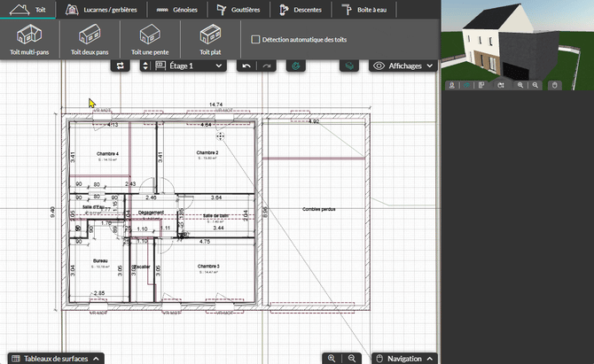Image resolution: width=594 pixels, height=364 pixels.
Task: Go to the Descentes tab
Action: [x=301, y=10]
